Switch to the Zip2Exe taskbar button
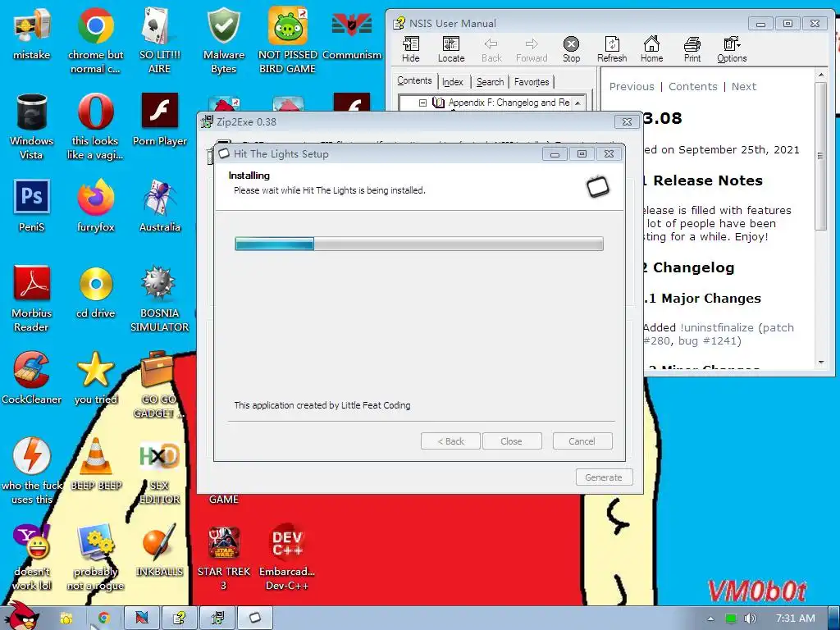The image size is (840, 630). pyautogui.click(x=217, y=619)
